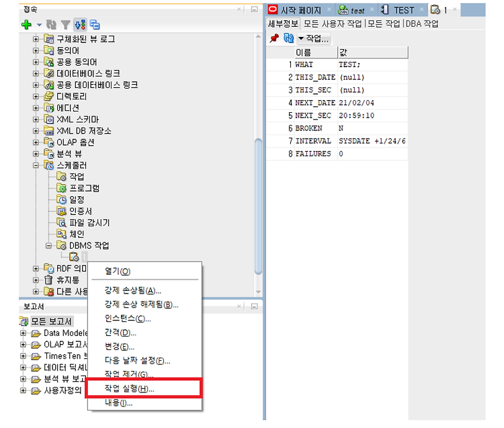Open the DBA 작업 subtab
This screenshot has width=504, height=428.
pyautogui.click(x=422, y=24)
